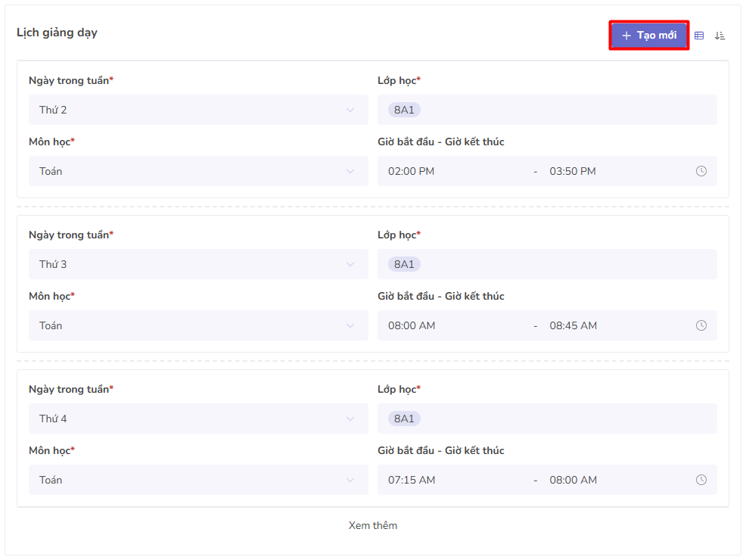Image resolution: width=746 pixels, height=560 pixels.
Task: Click the 08:45 AM end time field
Action: [x=573, y=325]
